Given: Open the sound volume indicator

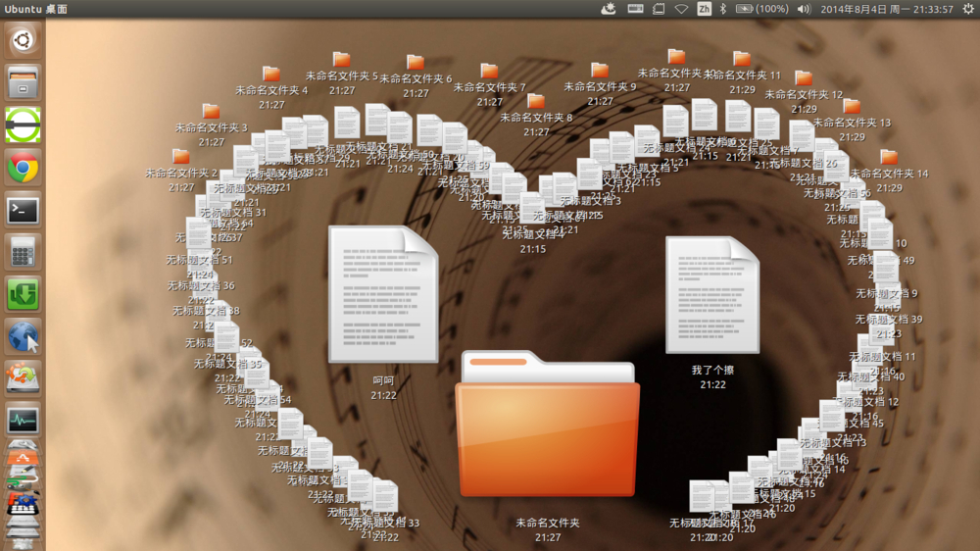Looking at the screenshot, I should (804, 9).
